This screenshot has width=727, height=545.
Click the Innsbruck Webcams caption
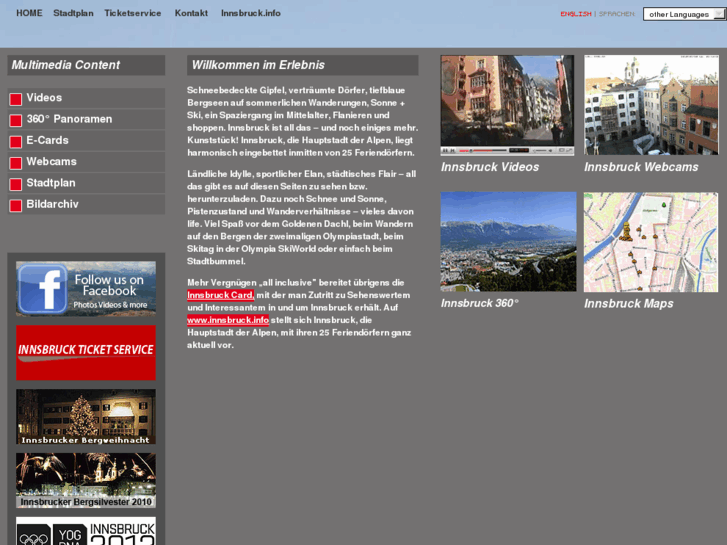point(641,167)
